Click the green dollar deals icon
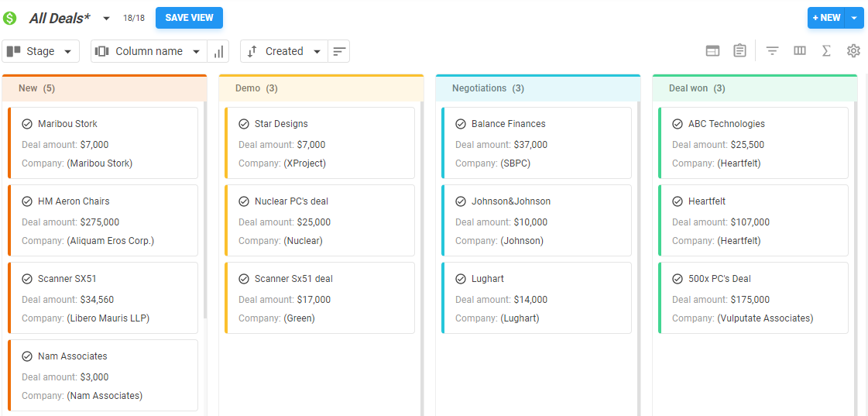The height and width of the screenshot is (416, 868). click(10, 18)
